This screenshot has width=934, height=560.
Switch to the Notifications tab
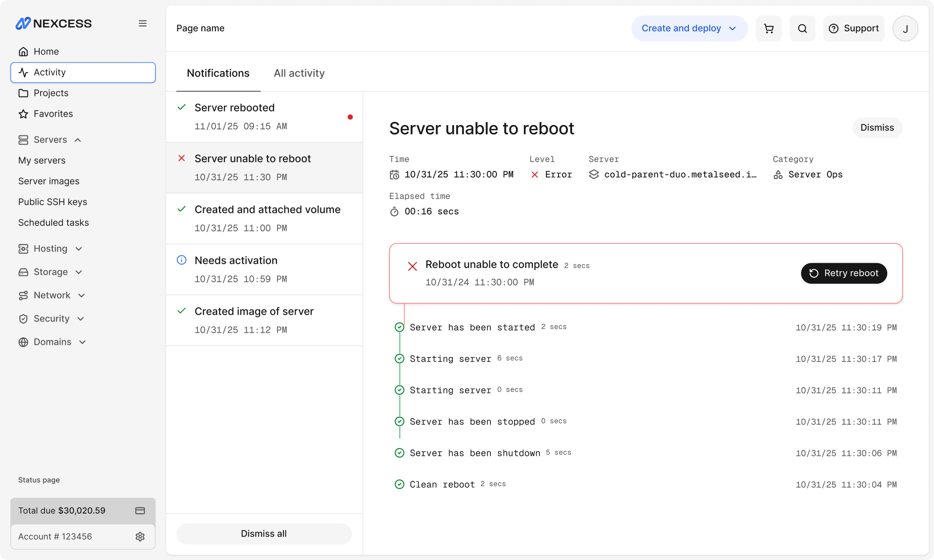click(x=218, y=73)
